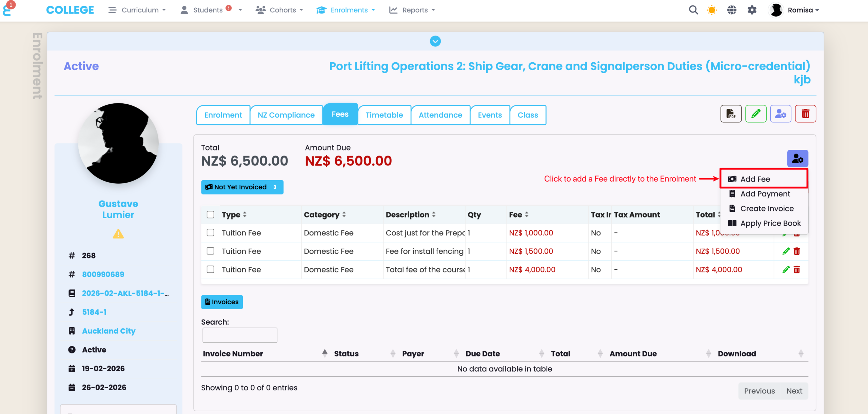
Task: Click the red trash delete enrolment icon
Action: pos(805,114)
